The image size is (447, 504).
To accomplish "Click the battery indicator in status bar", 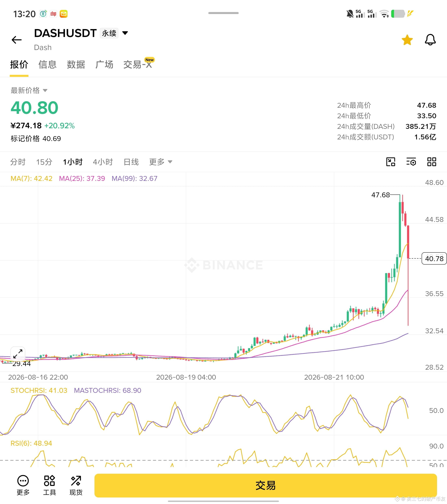I will (x=398, y=14).
